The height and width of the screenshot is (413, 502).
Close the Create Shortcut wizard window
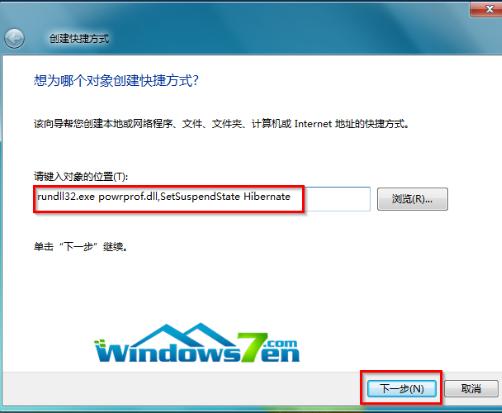point(487,9)
